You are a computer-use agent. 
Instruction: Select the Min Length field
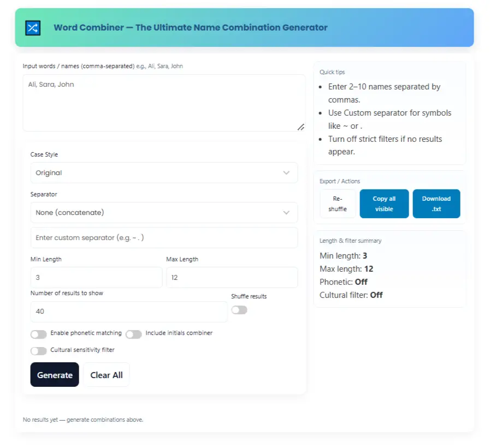[96, 278]
